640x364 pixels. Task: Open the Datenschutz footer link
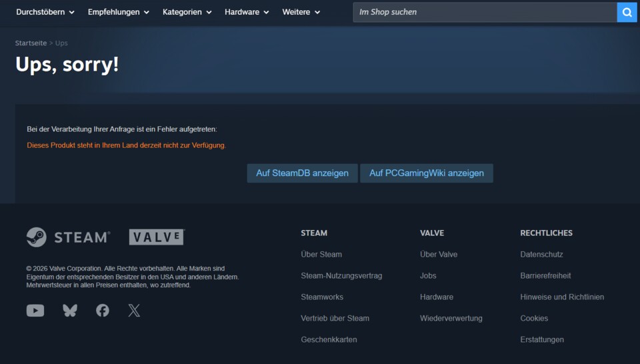coord(541,254)
